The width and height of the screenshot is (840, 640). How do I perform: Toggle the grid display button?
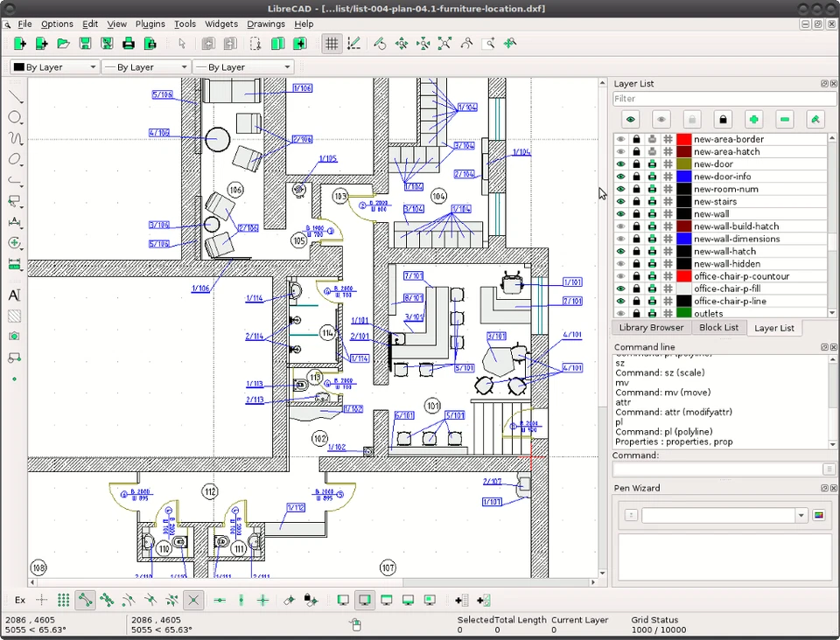tap(331, 43)
